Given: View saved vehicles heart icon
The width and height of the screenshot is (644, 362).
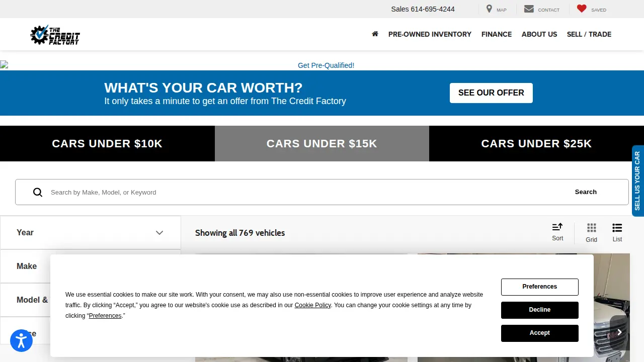Looking at the screenshot, I should 582,9.
